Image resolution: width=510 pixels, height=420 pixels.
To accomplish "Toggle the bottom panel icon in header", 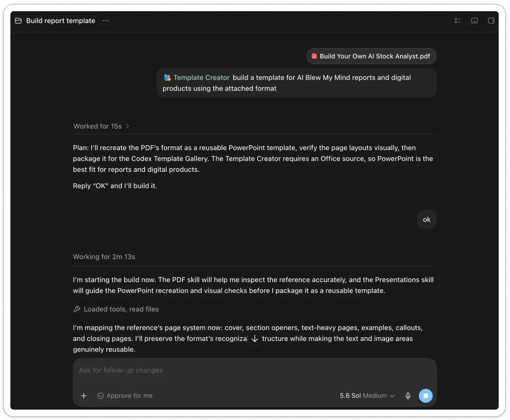I will [x=474, y=21].
